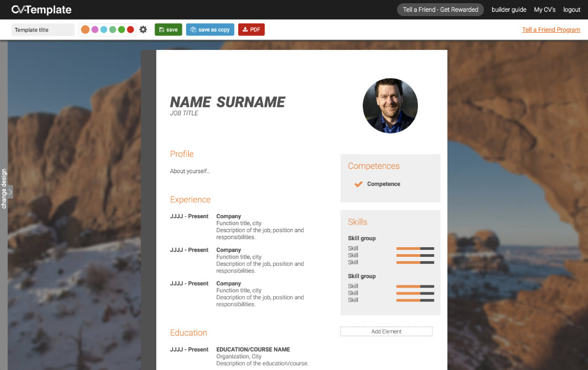Download the CV as PDF

(251, 29)
